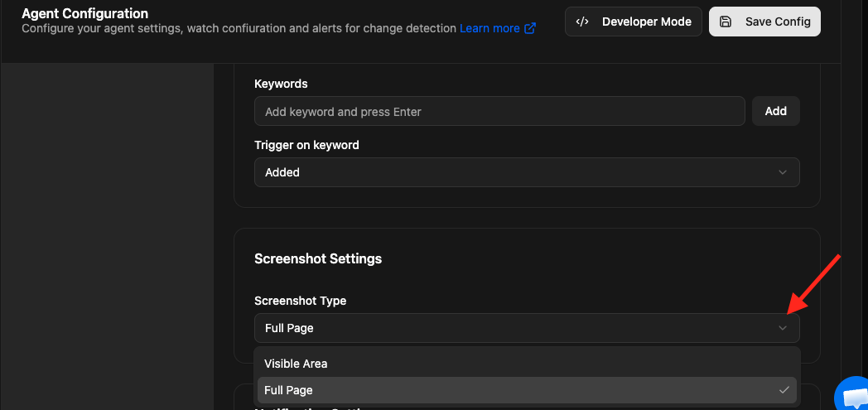Click the Screenshot Settings section heading
The width and height of the screenshot is (868, 410).
click(x=318, y=258)
